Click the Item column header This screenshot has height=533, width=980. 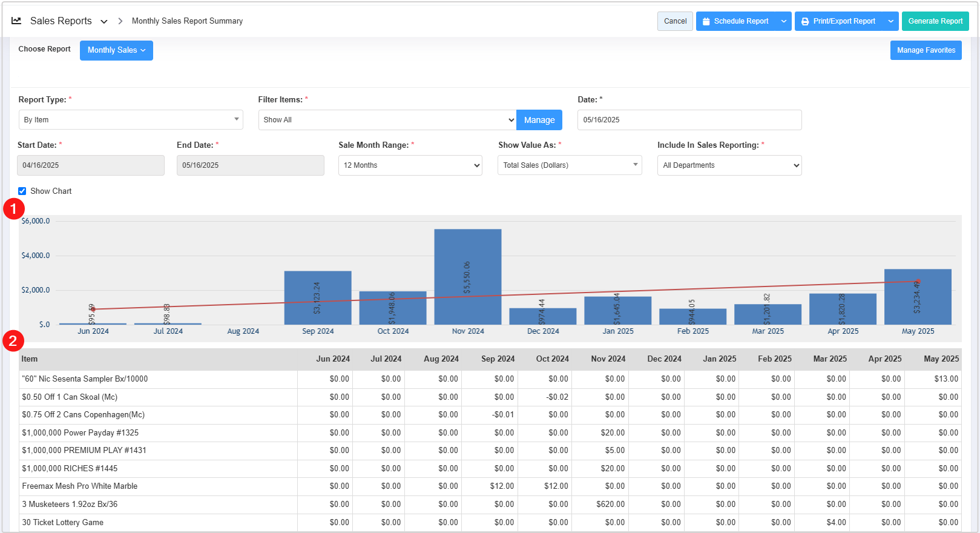[30, 359]
